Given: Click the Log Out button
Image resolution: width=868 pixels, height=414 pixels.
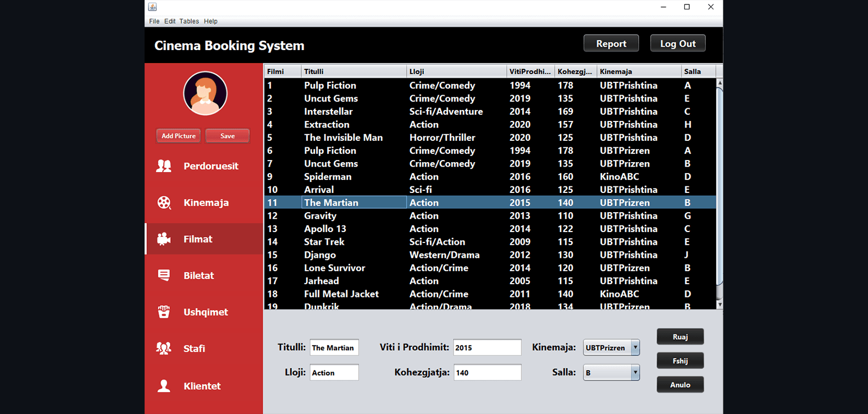Looking at the screenshot, I should (677, 44).
